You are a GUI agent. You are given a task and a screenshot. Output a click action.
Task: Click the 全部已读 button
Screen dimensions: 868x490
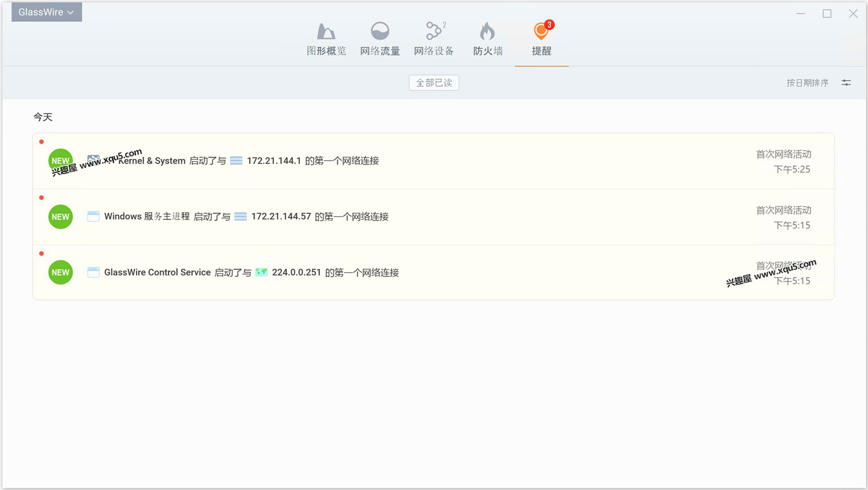point(434,83)
